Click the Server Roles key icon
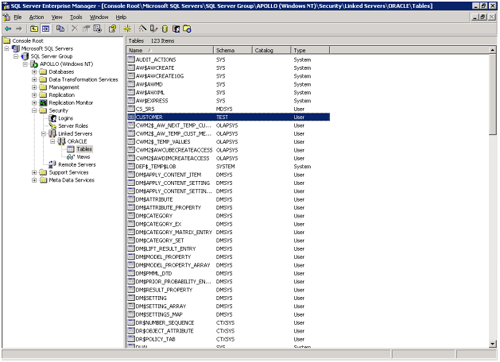 click(53, 126)
